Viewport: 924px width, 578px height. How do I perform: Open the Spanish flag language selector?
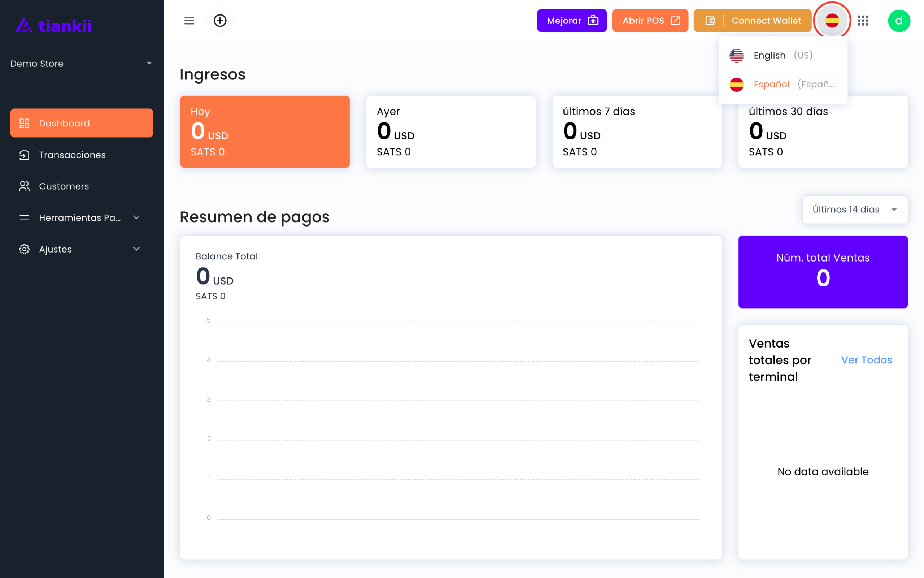[832, 21]
